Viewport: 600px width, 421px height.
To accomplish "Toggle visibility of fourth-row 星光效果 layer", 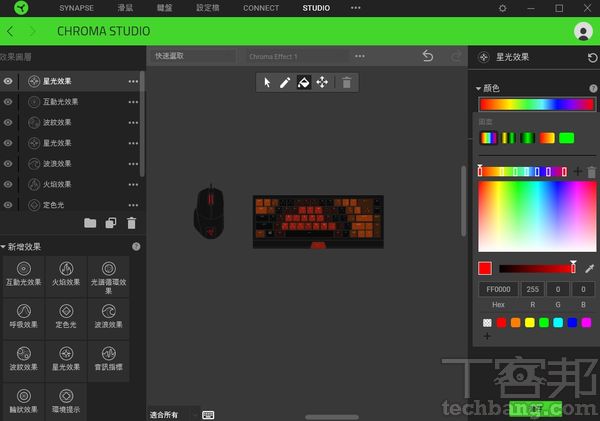I will point(8,143).
